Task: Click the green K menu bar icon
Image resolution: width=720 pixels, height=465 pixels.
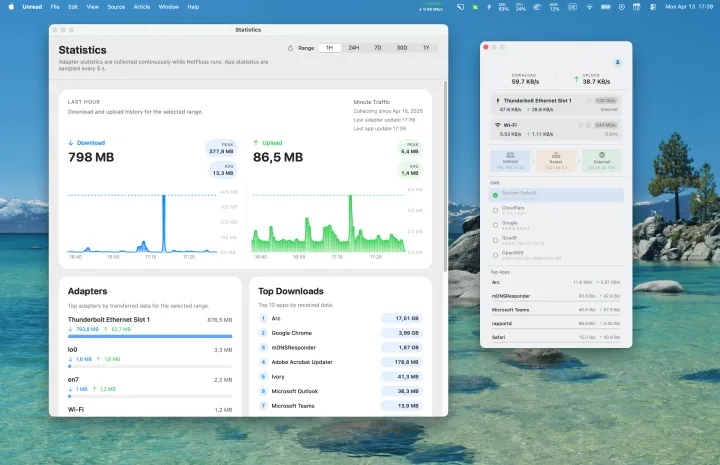Action: (x=475, y=7)
